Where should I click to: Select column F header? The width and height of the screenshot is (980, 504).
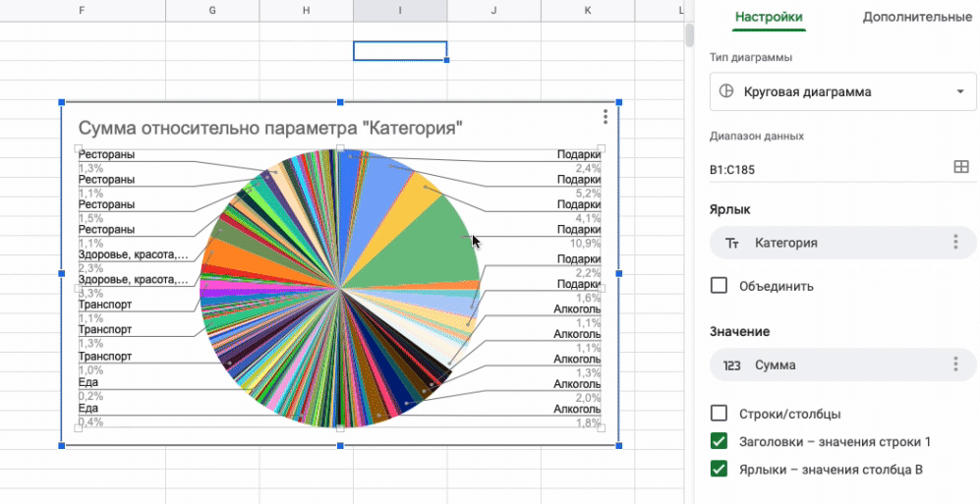click(x=82, y=11)
